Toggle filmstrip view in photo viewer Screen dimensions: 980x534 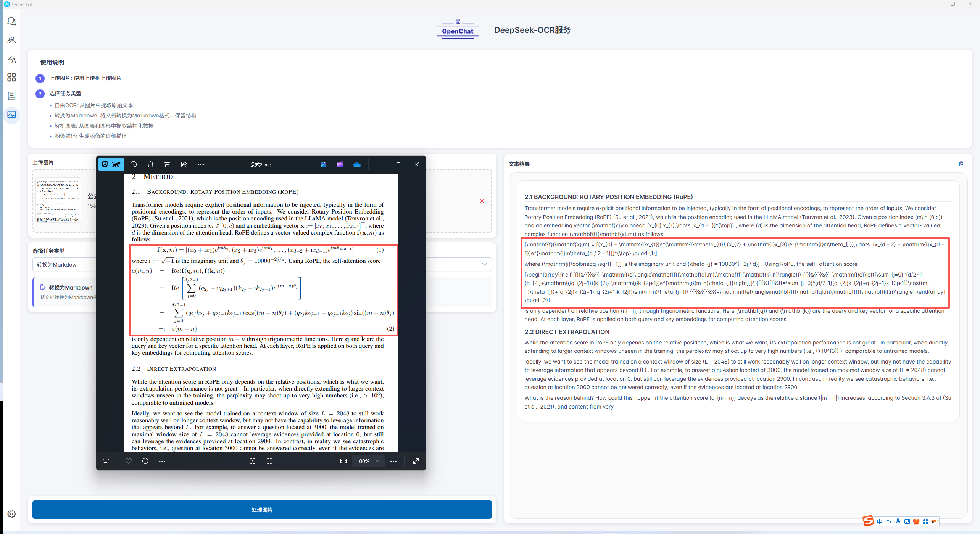[106, 461]
